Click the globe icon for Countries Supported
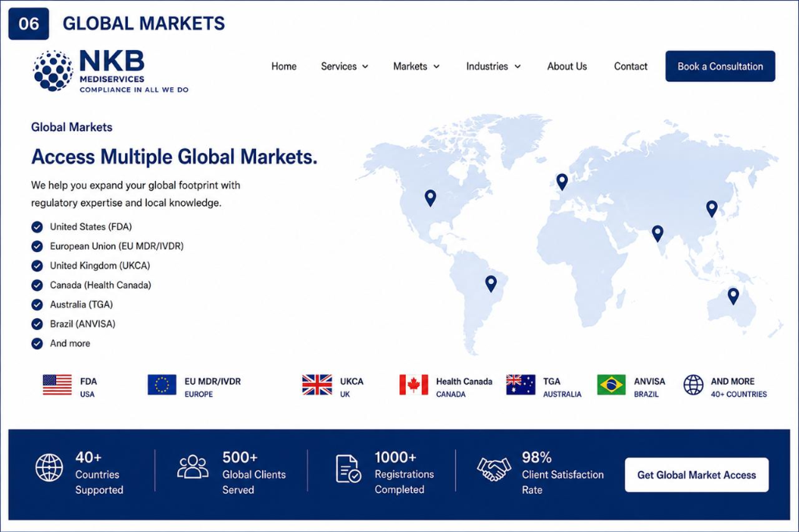The height and width of the screenshot is (532, 799). (x=49, y=467)
